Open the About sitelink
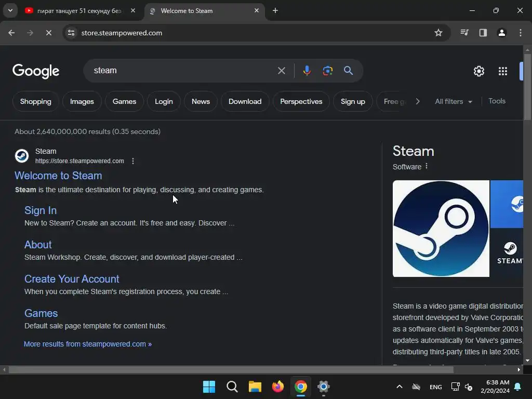532x399 pixels. 38,245
